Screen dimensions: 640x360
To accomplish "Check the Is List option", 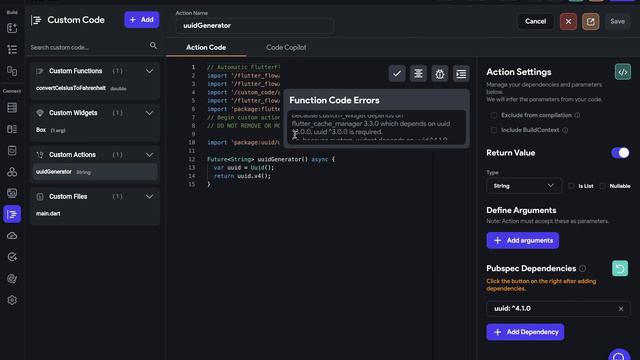I will click(x=571, y=186).
